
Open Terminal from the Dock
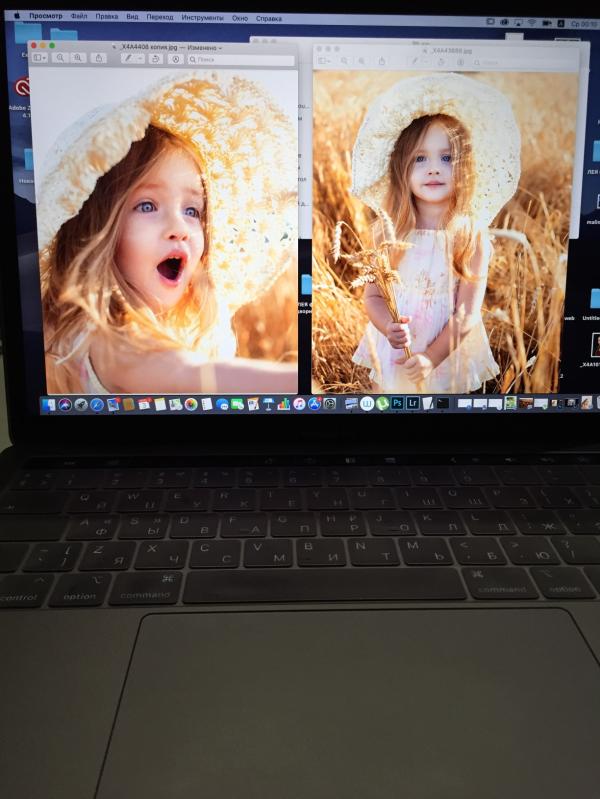click(443, 403)
